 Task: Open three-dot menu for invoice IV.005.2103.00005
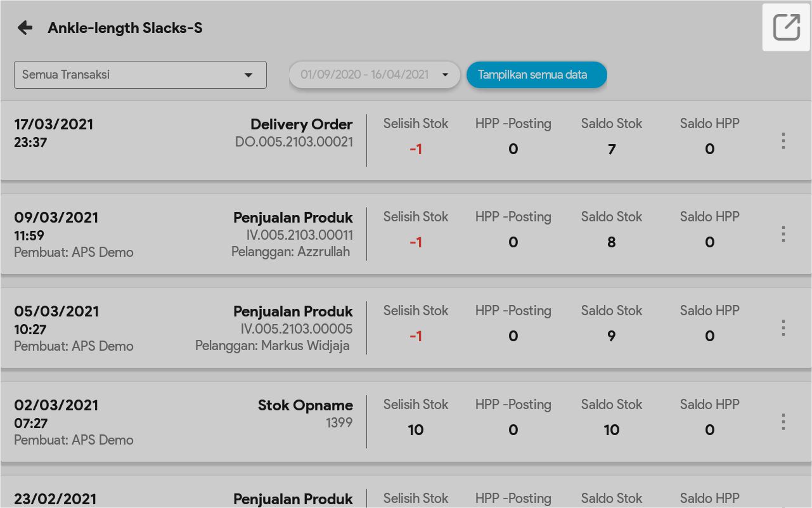[783, 328]
